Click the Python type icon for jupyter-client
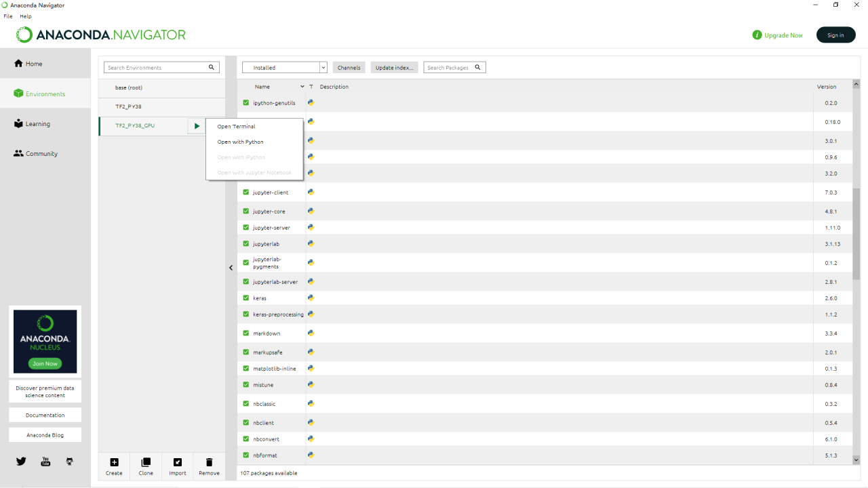The image size is (868, 488). point(311,192)
